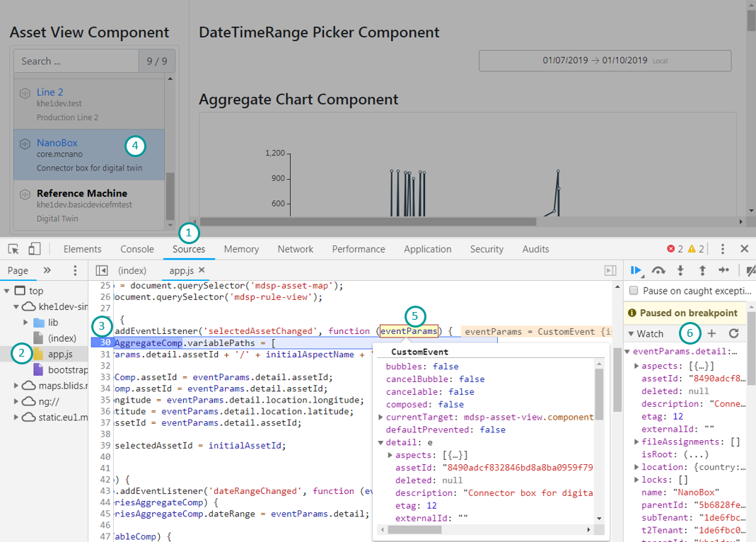
Task: Collapse the Watch section
Action: click(x=631, y=334)
